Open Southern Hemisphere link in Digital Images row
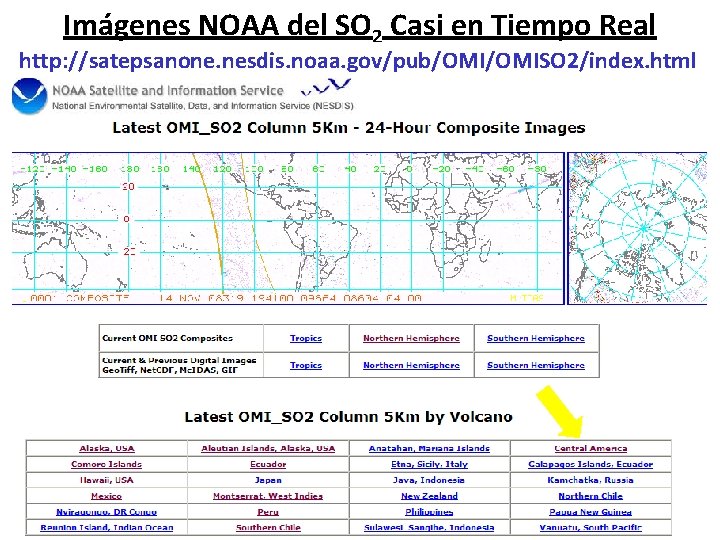Screen dimensions: 720x540 [536, 366]
